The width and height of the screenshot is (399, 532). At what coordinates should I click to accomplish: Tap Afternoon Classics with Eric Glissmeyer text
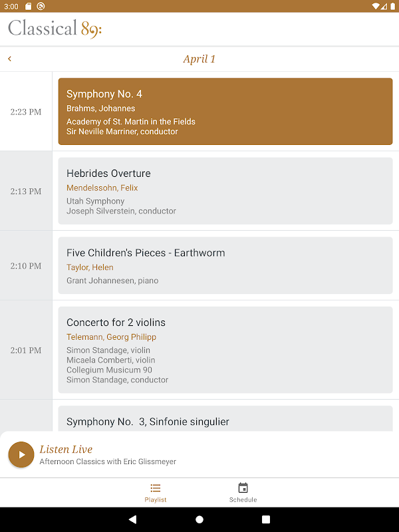coord(108,462)
